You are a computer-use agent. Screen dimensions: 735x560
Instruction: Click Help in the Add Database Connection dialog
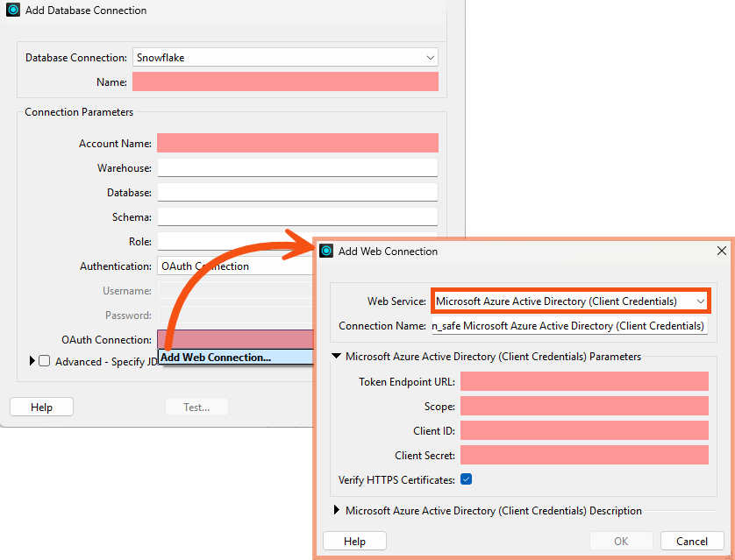[x=40, y=407]
